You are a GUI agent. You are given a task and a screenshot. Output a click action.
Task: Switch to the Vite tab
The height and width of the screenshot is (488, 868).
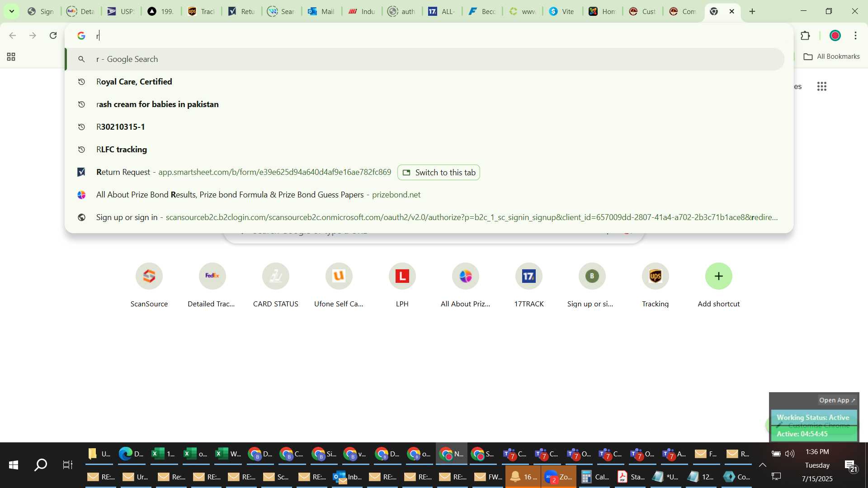tap(562, 11)
